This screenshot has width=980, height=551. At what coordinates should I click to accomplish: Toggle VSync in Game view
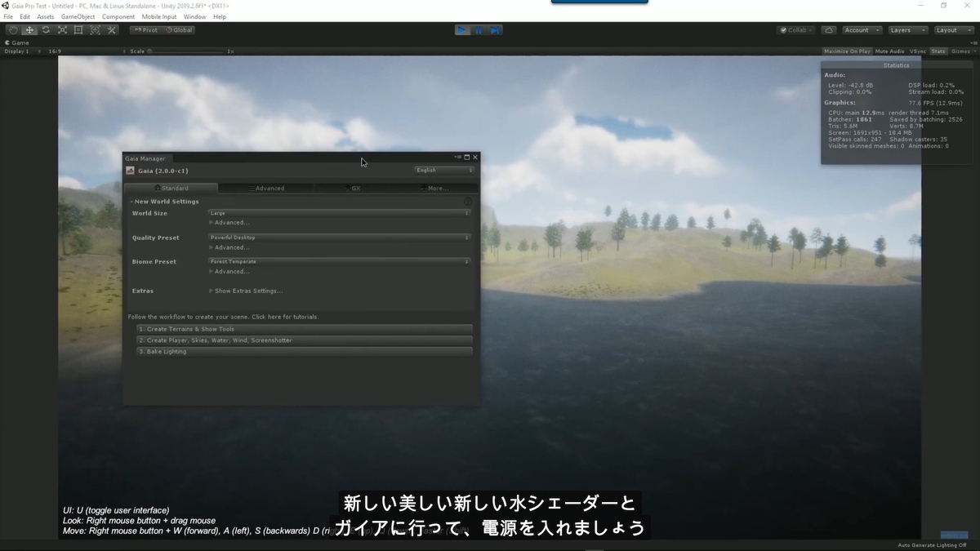[919, 51]
